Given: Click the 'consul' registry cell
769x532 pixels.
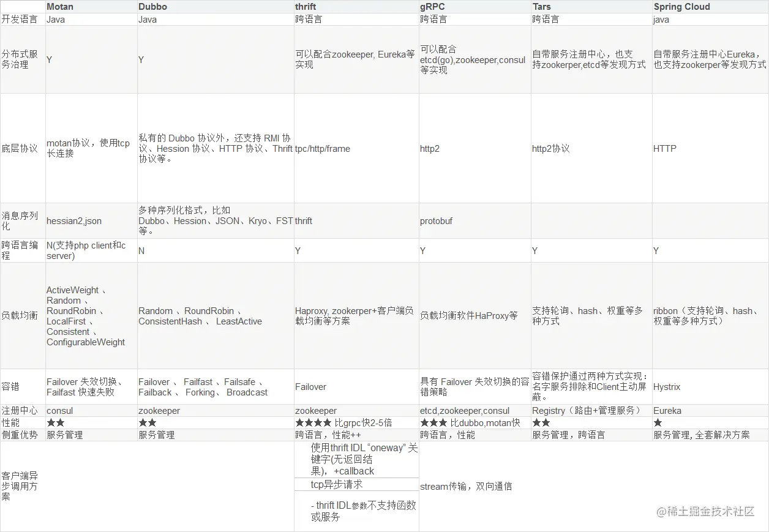Looking at the screenshot, I should coord(59,411).
